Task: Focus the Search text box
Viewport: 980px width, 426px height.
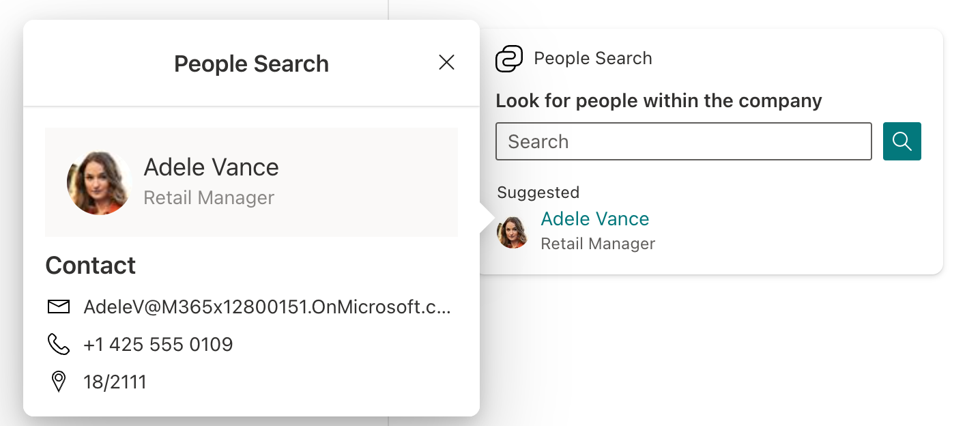Action: pos(683,141)
